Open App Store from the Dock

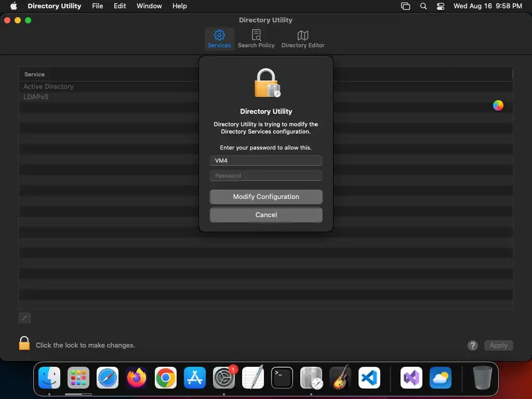click(195, 378)
